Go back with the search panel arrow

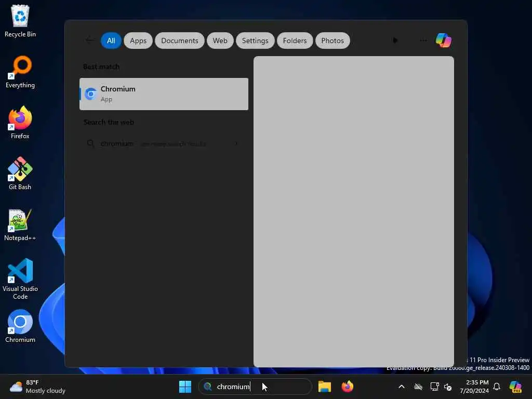pos(89,41)
